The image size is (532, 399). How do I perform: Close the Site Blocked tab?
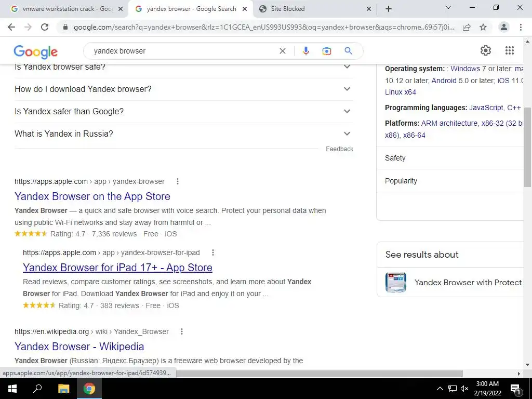pyautogui.click(x=369, y=9)
